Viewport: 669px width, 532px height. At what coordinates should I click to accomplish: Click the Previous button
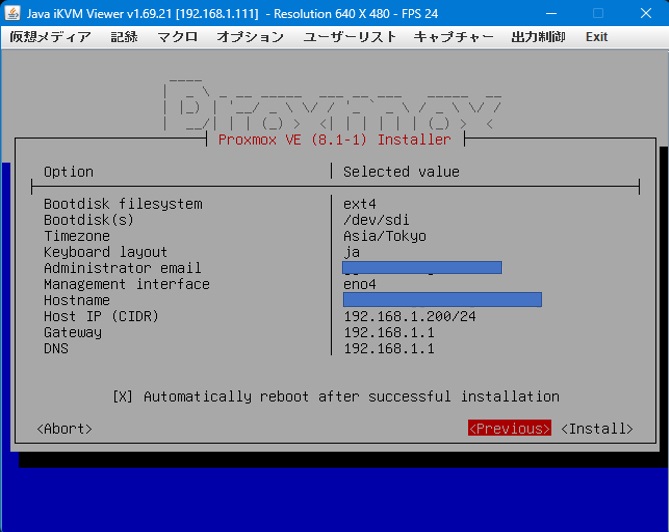tap(509, 428)
